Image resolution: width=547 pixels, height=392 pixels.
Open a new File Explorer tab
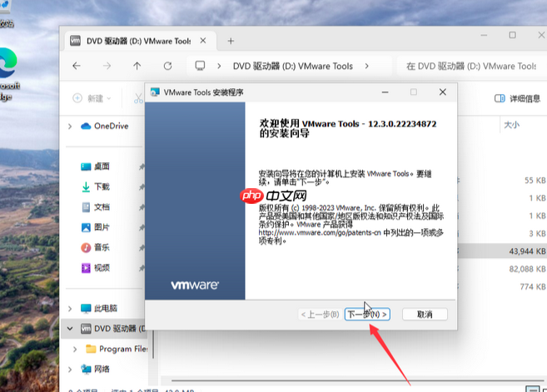pos(231,41)
